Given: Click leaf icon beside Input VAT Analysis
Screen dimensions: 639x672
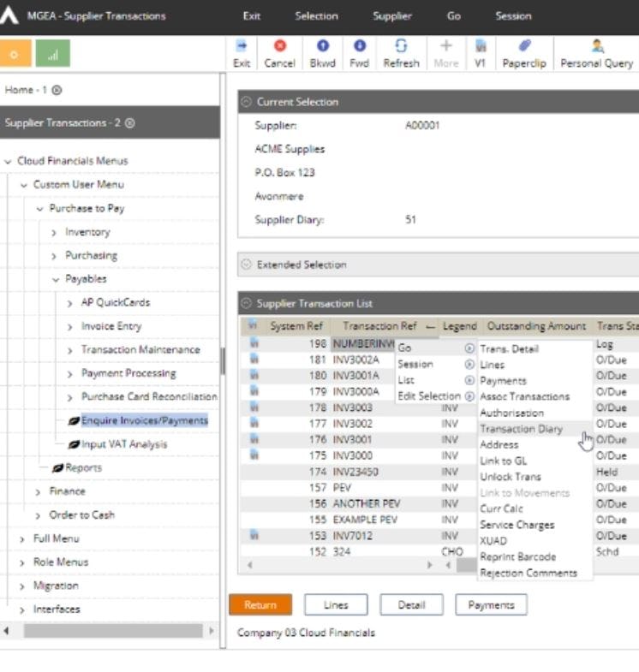Looking at the screenshot, I should (74, 444).
